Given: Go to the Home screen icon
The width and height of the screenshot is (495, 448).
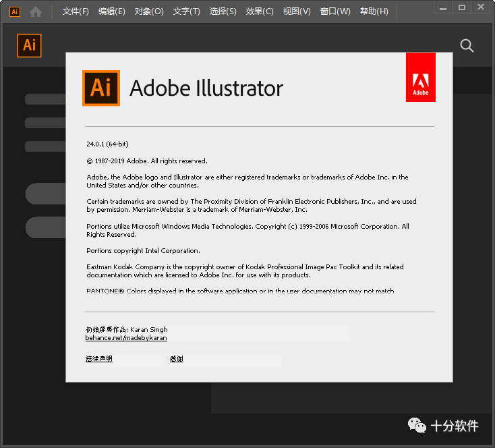Looking at the screenshot, I should 36,12.
